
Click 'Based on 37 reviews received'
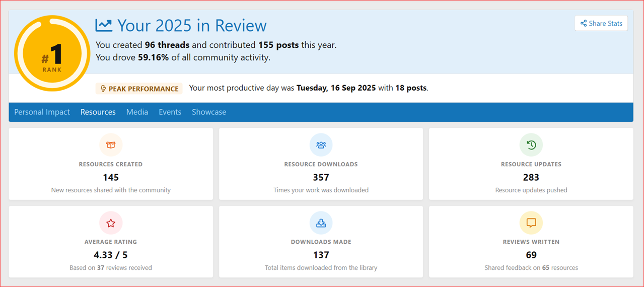(x=111, y=268)
